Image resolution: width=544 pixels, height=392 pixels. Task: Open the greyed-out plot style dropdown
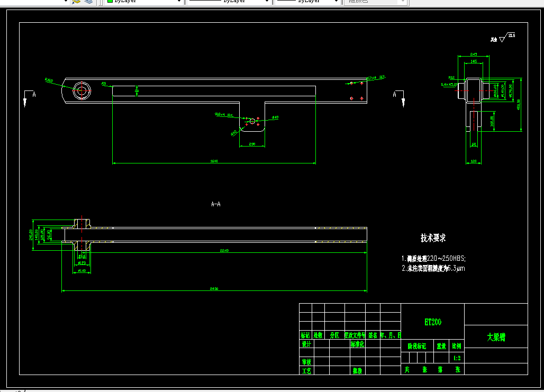(x=375, y=2)
